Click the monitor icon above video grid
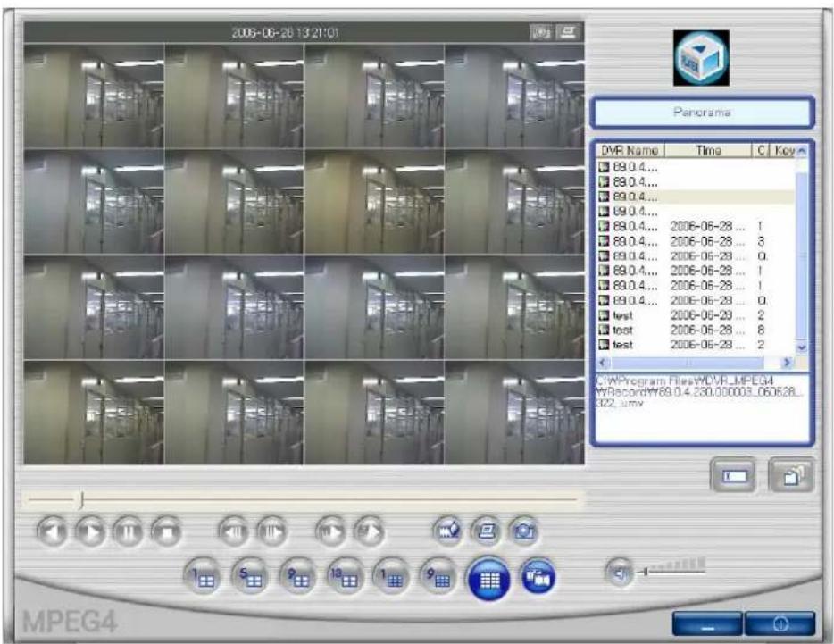 click(x=568, y=33)
